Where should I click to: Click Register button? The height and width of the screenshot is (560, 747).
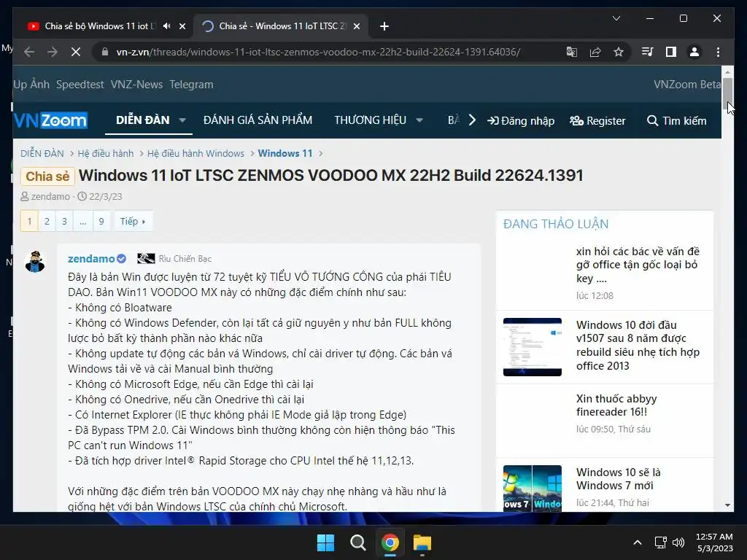[597, 121]
